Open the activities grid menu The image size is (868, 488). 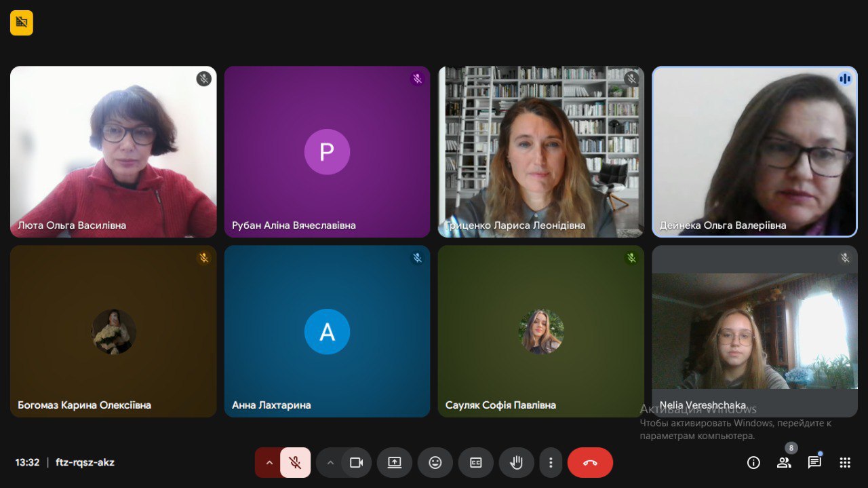click(x=845, y=463)
